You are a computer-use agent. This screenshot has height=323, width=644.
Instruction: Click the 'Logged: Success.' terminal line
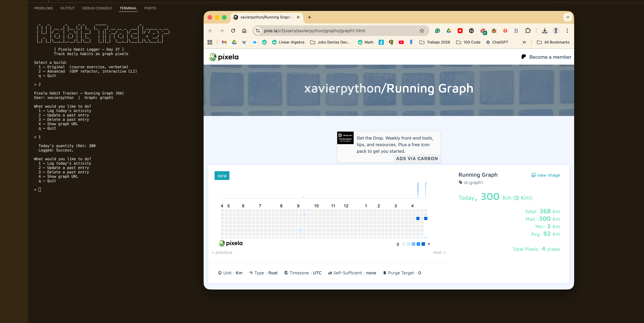56,150
